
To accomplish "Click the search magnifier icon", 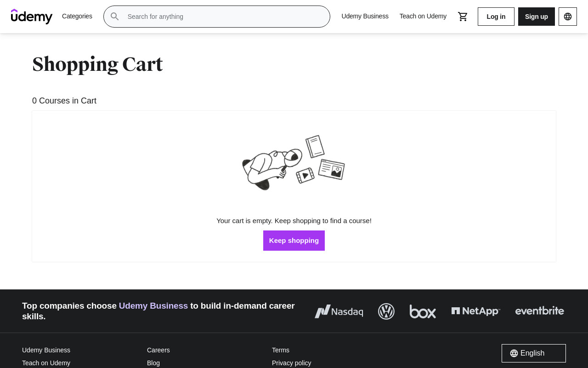I will point(115,17).
